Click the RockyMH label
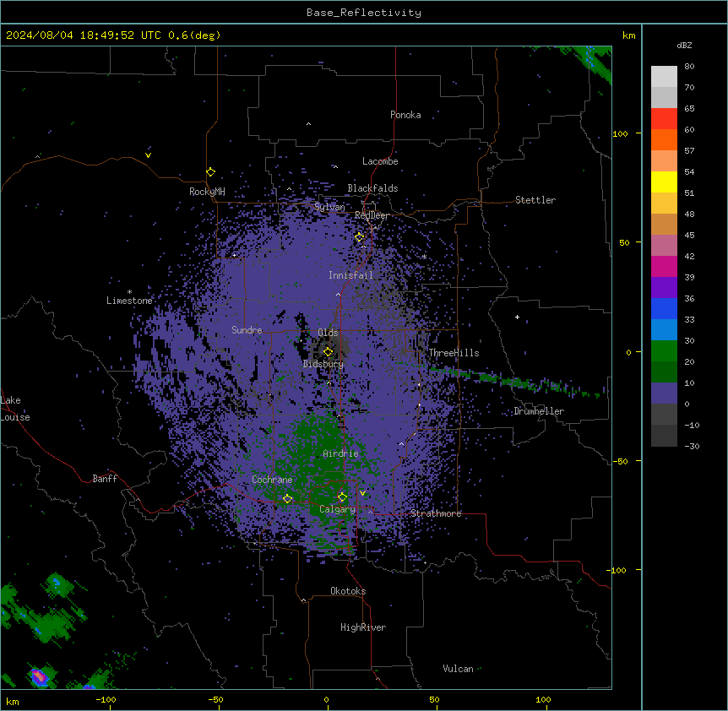The height and width of the screenshot is (711, 728). coord(207,192)
